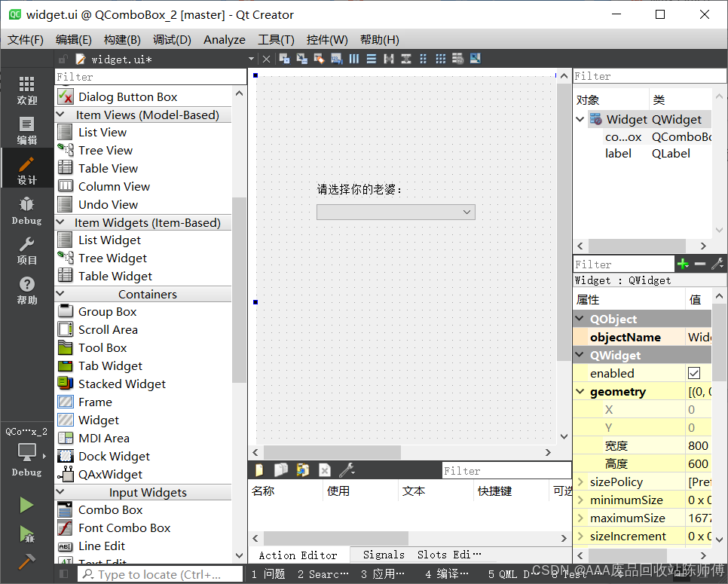Click Delete action icon in Action Editor
Image resolution: width=728 pixels, height=584 pixels.
pyautogui.click(x=325, y=470)
